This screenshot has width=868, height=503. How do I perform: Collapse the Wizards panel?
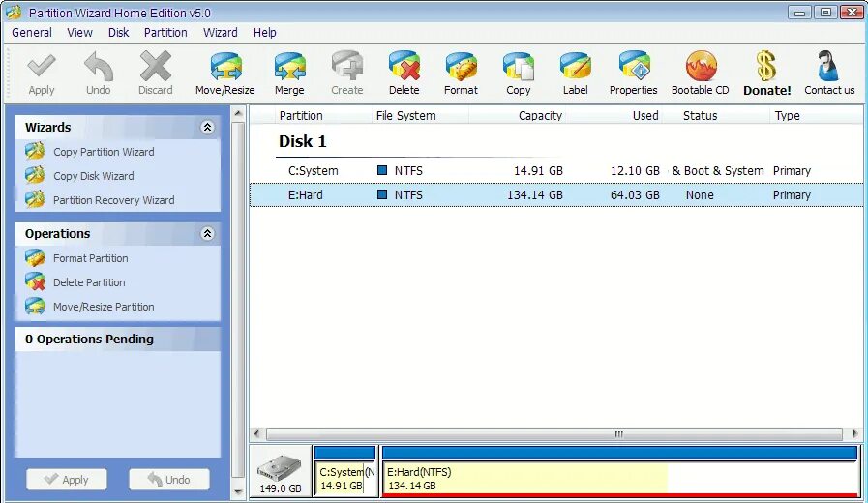pos(208,128)
